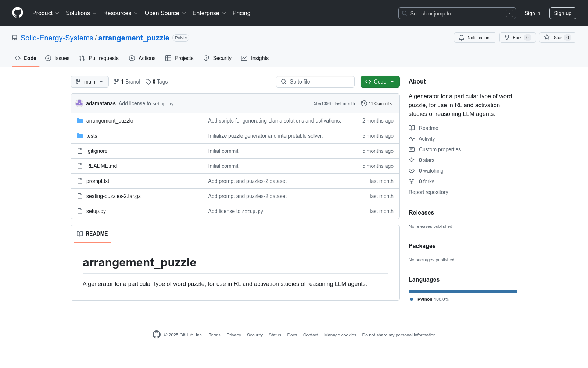Click the Python language color dot
This screenshot has width=588, height=368.
coord(412,299)
